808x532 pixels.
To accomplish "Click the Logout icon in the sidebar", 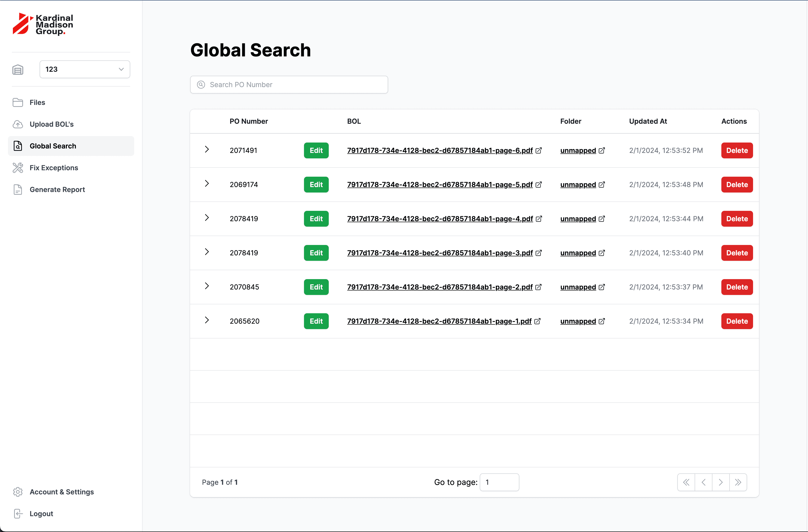I will (x=18, y=513).
